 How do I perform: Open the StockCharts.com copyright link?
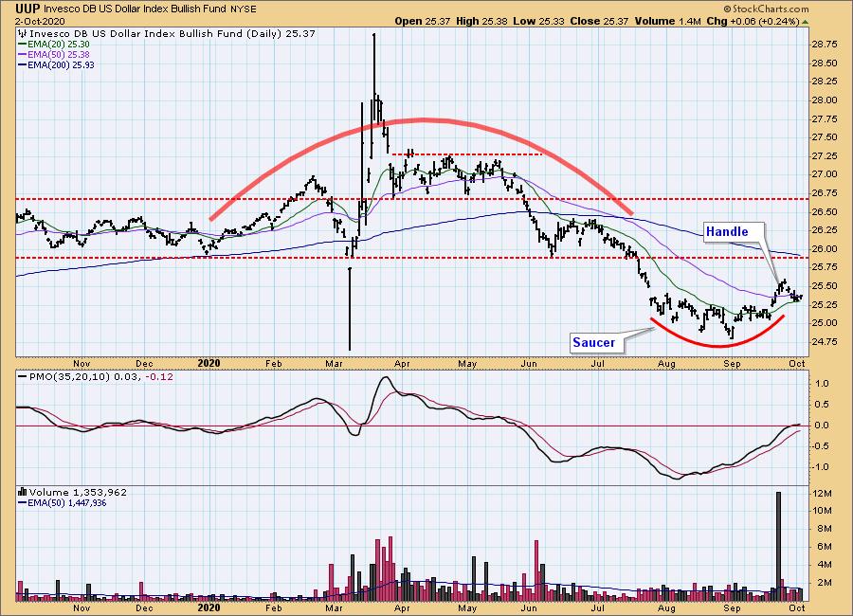tap(766, 9)
